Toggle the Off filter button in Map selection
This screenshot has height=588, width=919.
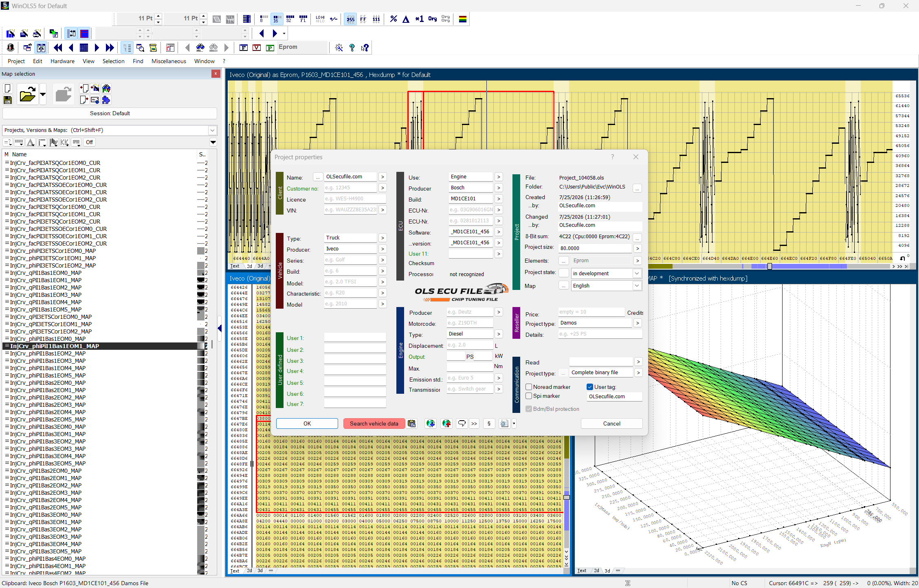pos(89,142)
